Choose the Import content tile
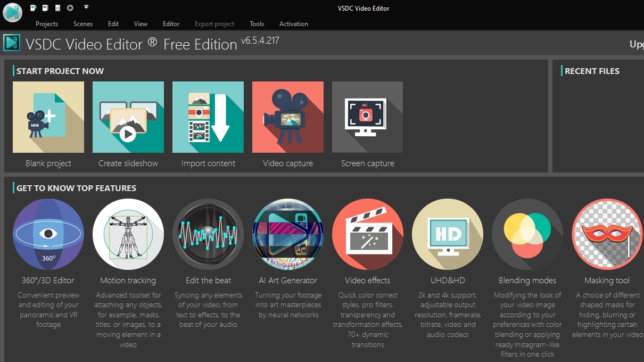The image size is (644, 362). click(x=208, y=117)
